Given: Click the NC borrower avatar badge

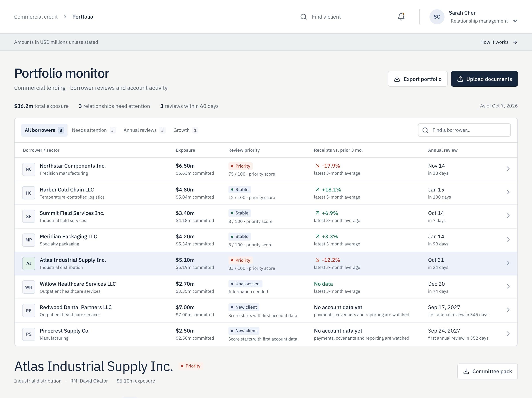Looking at the screenshot, I should click(29, 169).
